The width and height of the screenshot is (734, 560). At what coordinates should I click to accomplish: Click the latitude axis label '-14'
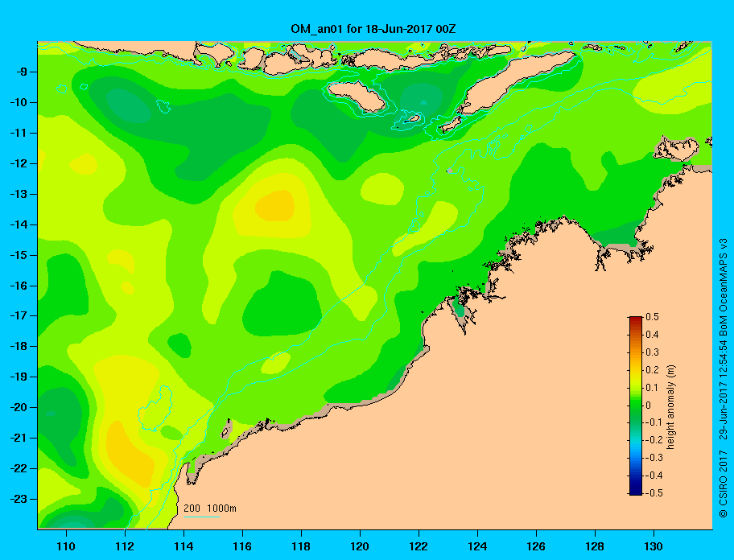coord(19,224)
